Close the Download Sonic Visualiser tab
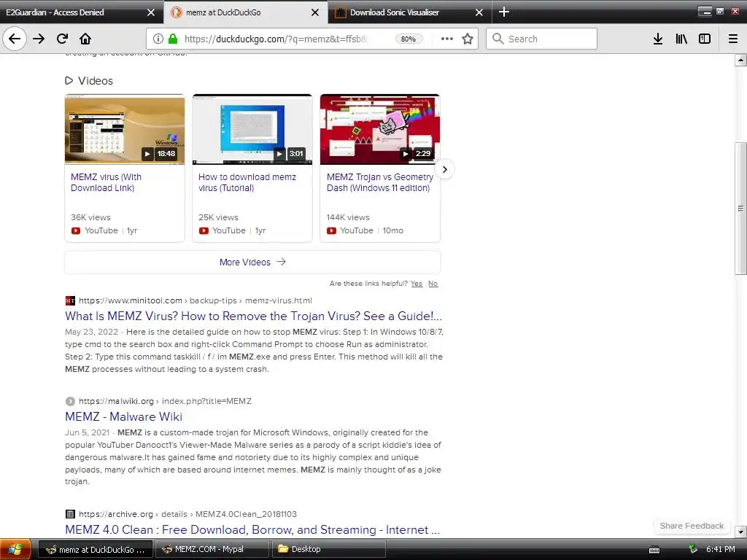The width and height of the screenshot is (747, 560). point(479,12)
